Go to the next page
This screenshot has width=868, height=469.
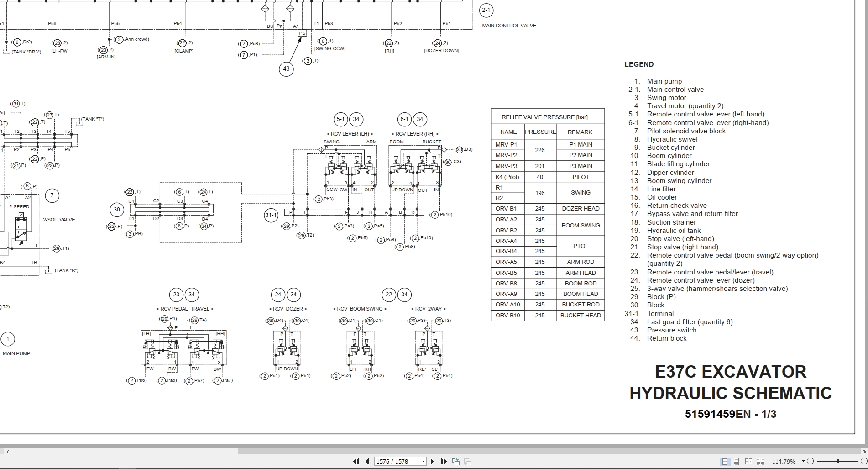[x=432, y=462]
